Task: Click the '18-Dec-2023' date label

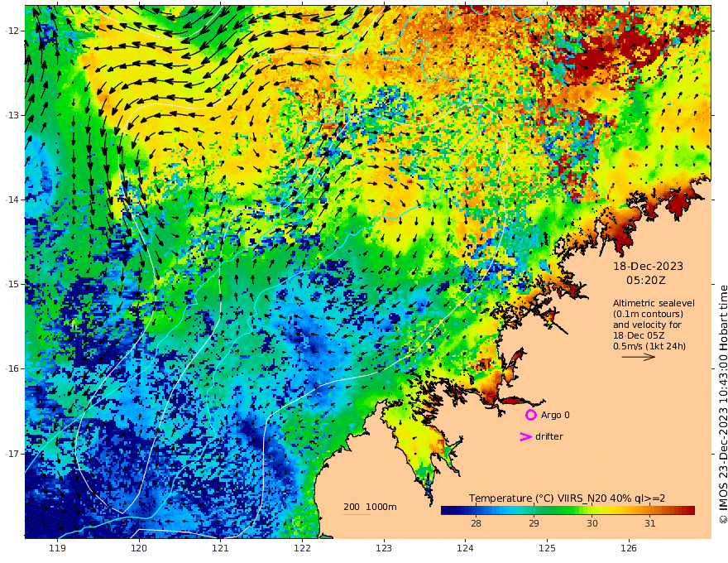Action: click(x=648, y=266)
